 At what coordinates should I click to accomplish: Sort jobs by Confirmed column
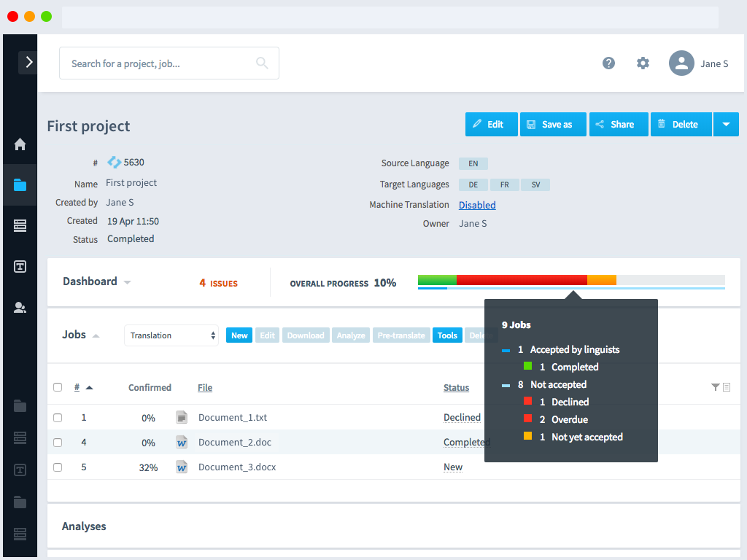pos(150,388)
